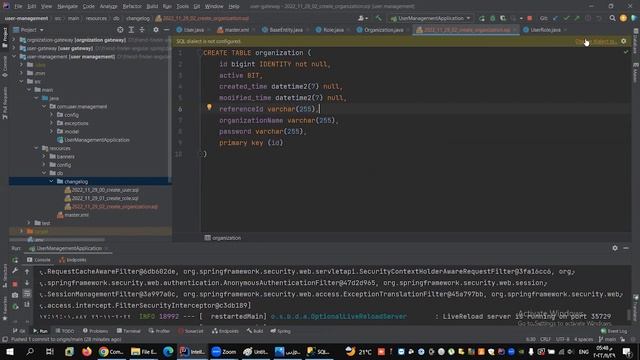Open the UserManagementApplication run configuration dropdown
The height and width of the screenshot is (360, 640).
[x=431, y=18]
